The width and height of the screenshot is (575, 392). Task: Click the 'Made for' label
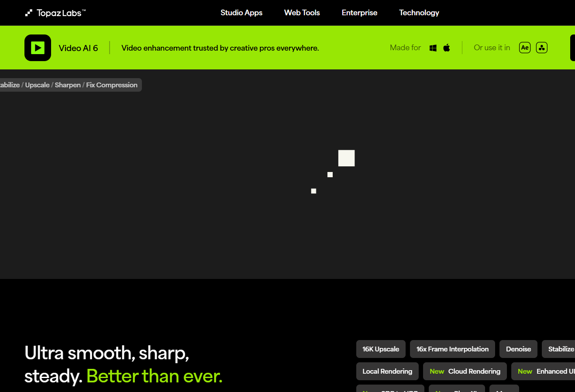pyautogui.click(x=405, y=48)
